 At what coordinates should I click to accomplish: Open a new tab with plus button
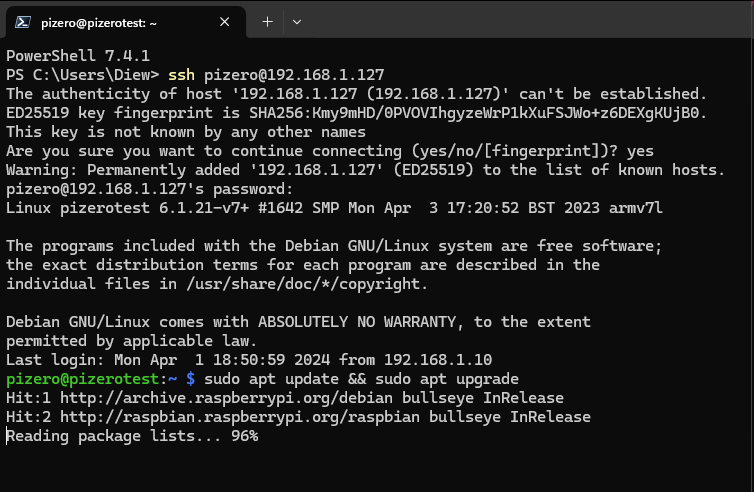click(x=268, y=21)
